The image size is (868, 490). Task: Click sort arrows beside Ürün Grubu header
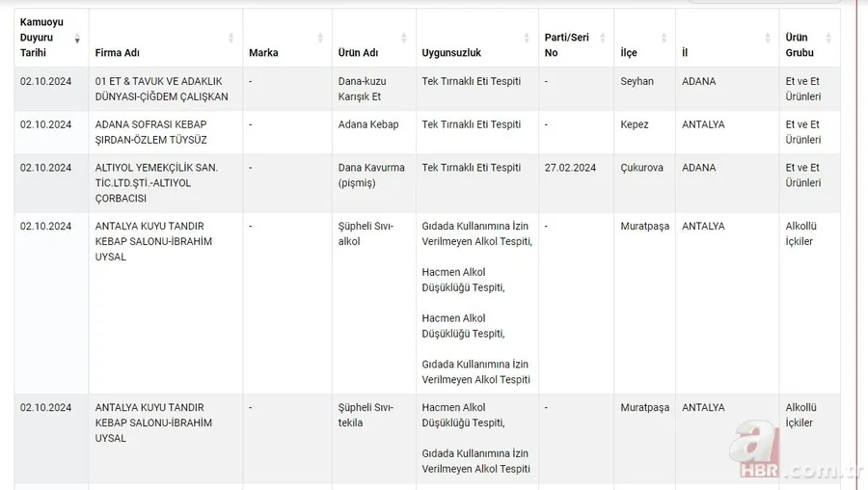(828, 39)
